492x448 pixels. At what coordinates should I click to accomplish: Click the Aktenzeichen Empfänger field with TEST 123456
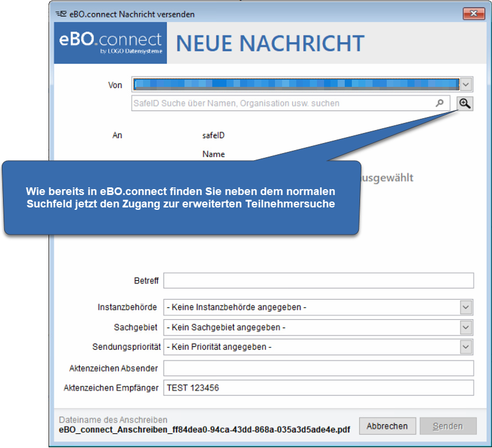point(319,388)
